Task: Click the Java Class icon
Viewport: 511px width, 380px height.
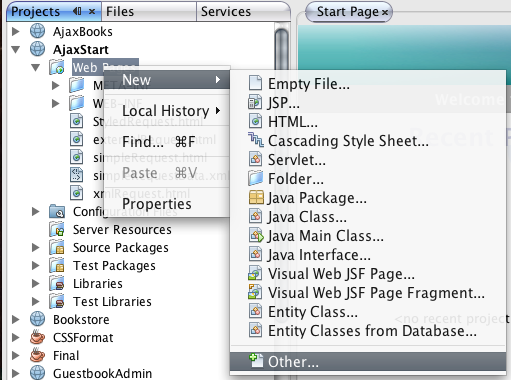Action: [x=255, y=216]
